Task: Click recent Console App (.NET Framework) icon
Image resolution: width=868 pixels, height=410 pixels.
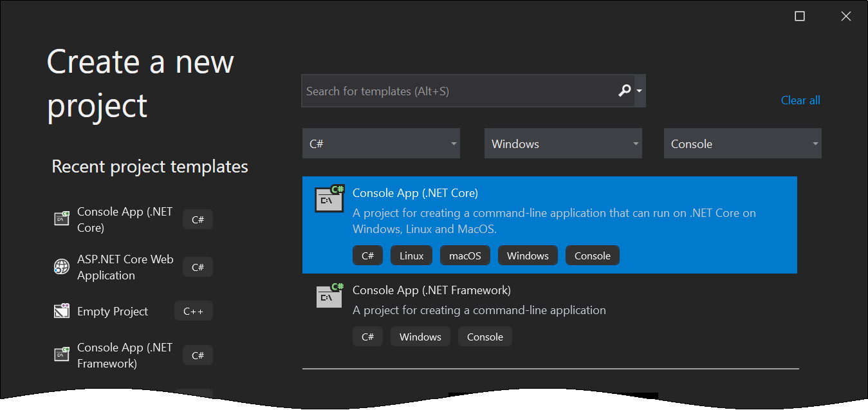Action: tap(61, 355)
